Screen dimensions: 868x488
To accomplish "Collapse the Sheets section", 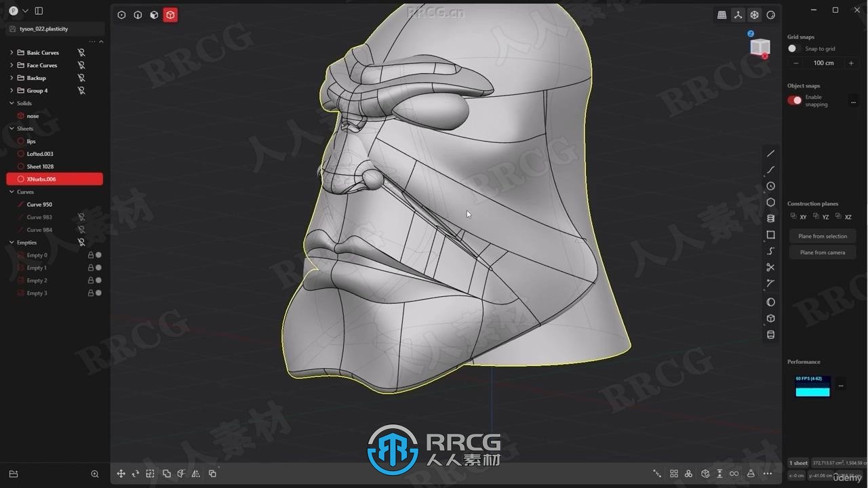I will point(12,129).
